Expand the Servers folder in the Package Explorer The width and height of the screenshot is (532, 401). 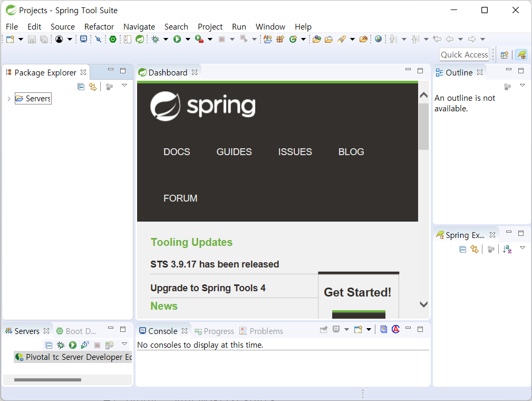pyautogui.click(x=9, y=99)
